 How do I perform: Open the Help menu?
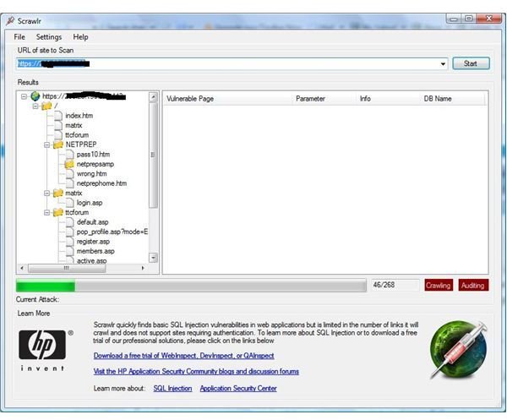click(x=80, y=37)
